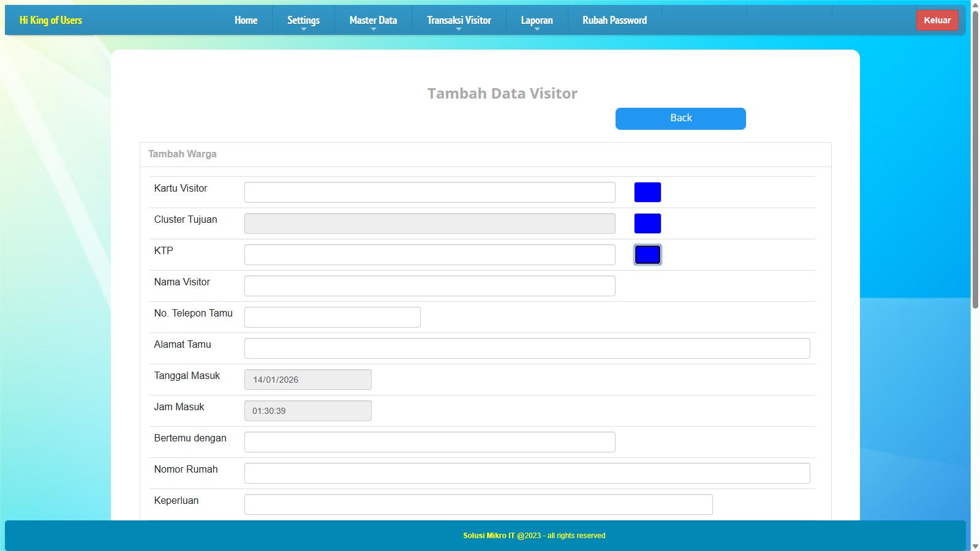Focus the Alamat Tamu input field
The image size is (980, 551).
(x=527, y=348)
